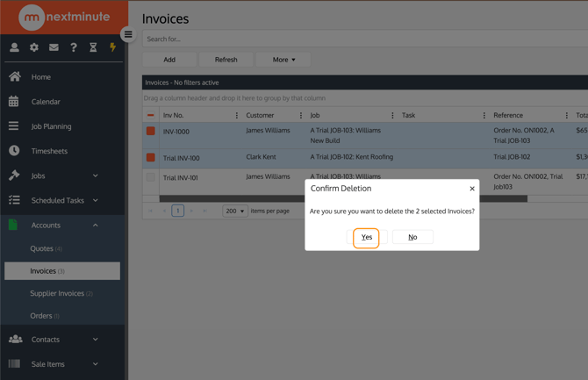Open the More dropdown button
588x380 pixels.
pos(283,60)
